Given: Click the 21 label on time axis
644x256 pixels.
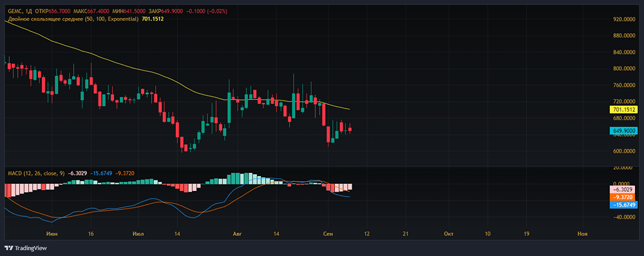Looking at the screenshot, I should pyautogui.click(x=406, y=233).
